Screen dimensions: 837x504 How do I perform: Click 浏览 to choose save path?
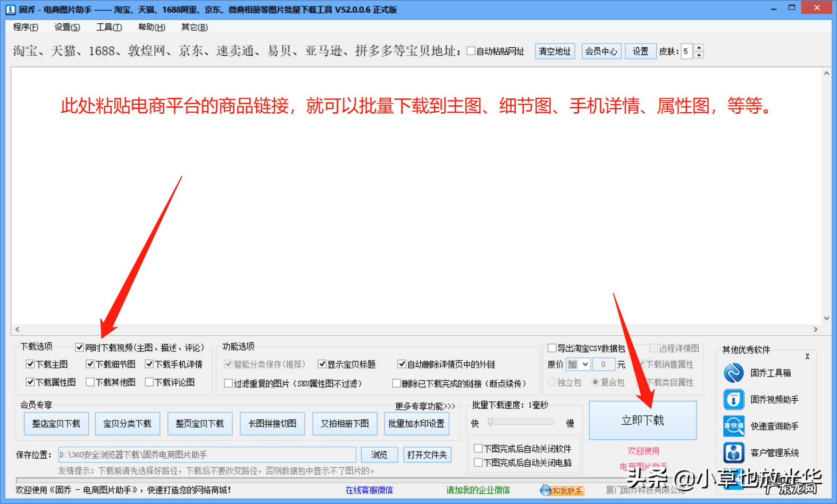pyautogui.click(x=379, y=455)
